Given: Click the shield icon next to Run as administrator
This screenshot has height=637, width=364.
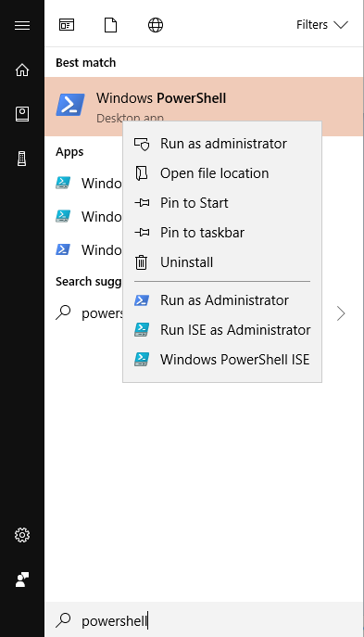Looking at the screenshot, I should tap(142, 144).
